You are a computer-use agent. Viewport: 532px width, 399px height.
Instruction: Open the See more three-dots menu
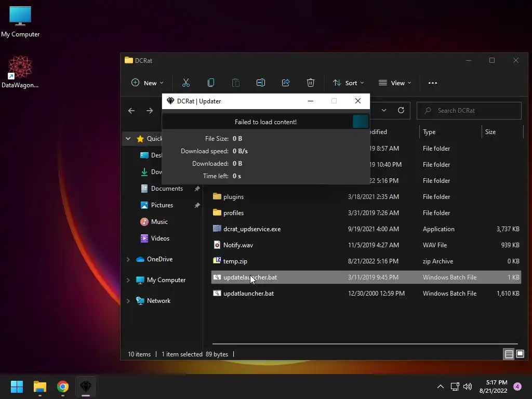coord(433,83)
